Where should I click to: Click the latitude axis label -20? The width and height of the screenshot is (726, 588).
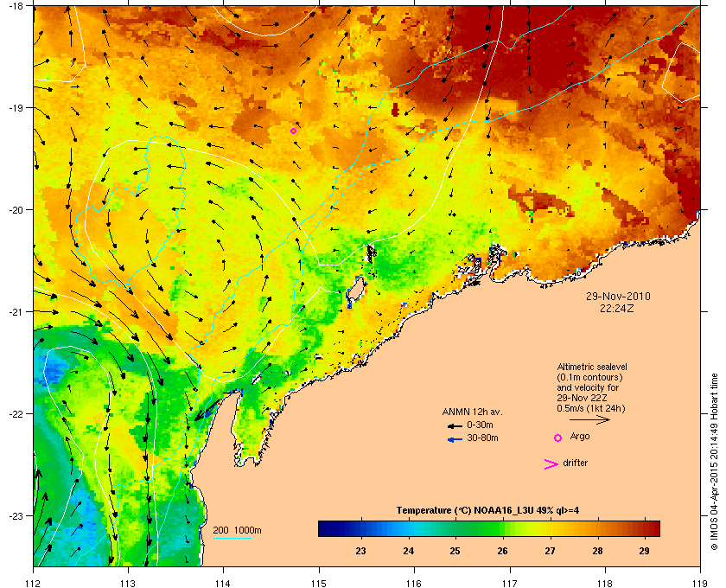click(16, 210)
